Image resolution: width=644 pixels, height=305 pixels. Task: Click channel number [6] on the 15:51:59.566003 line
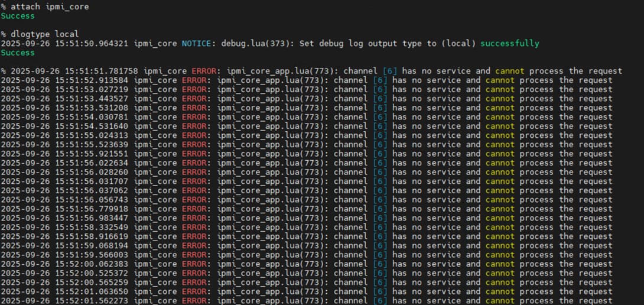click(381, 255)
